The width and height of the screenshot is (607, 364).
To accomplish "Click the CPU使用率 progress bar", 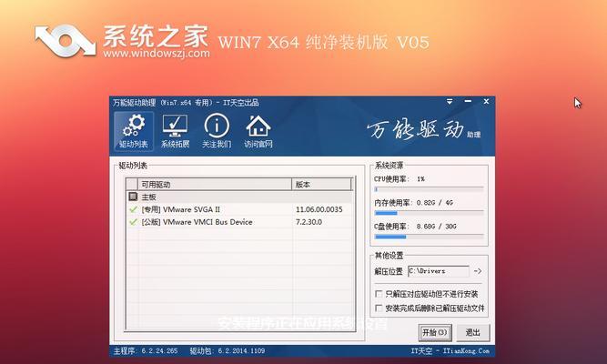I will point(429,189).
